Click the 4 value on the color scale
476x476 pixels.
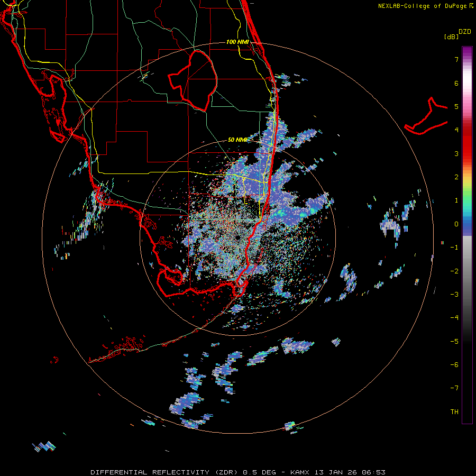pos(456,130)
